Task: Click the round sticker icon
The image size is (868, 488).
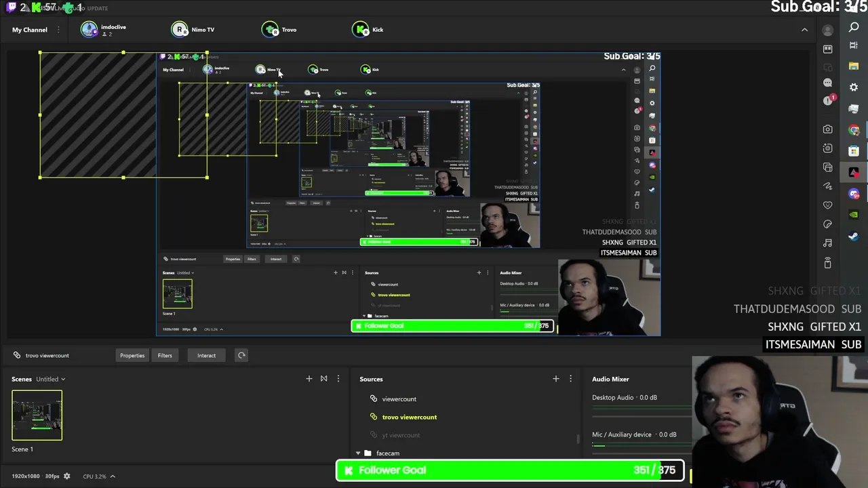Action: click(827, 224)
